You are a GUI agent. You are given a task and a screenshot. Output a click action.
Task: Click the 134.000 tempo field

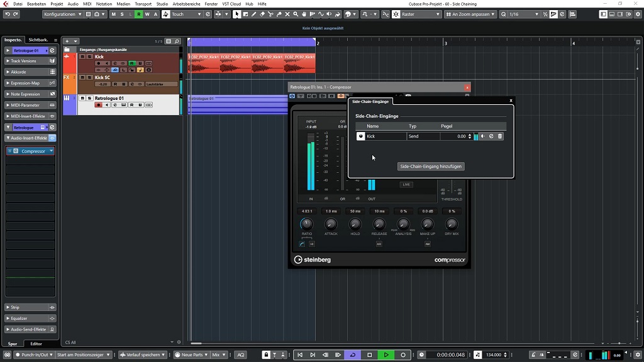pos(493,355)
